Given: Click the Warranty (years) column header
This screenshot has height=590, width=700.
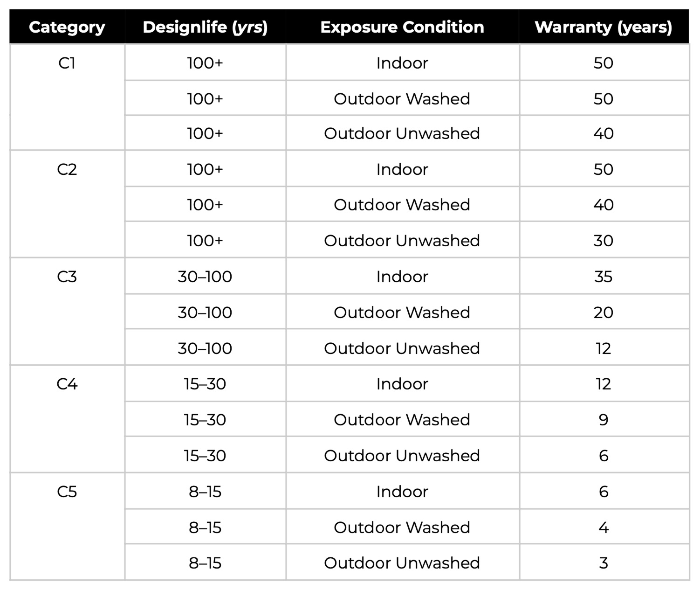Looking at the screenshot, I should click(x=604, y=27).
